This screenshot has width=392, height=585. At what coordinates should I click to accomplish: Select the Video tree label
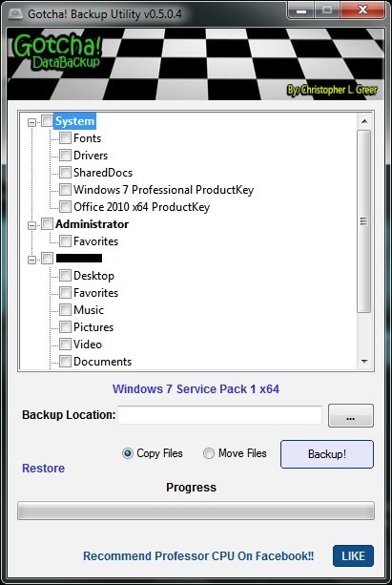pyautogui.click(x=88, y=345)
